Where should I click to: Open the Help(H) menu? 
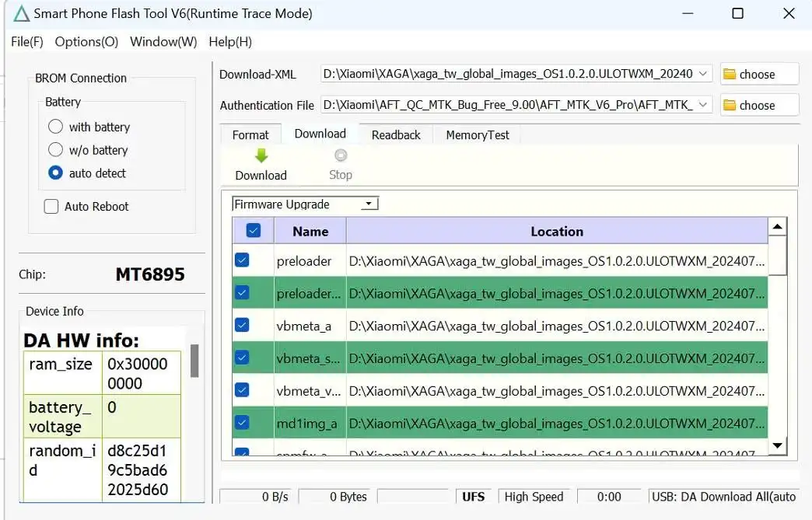[x=230, y=42]
